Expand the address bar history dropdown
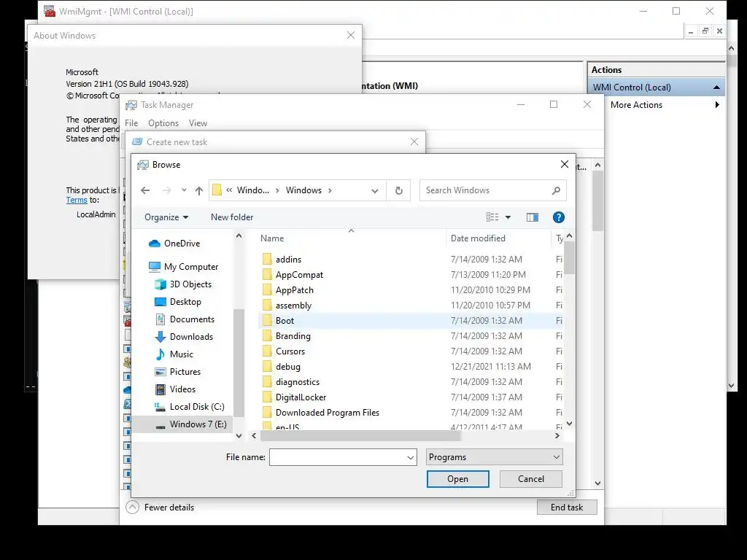Image resolution: width=747 pixels, height=560 pixels. pos(375,191)
